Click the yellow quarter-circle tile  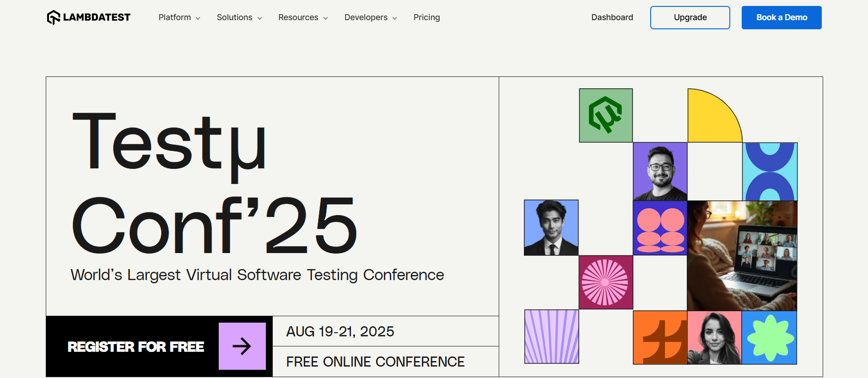click(x=715, y=115)
